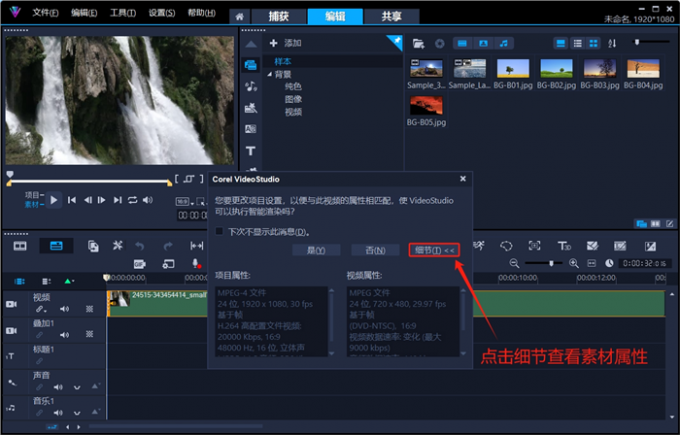The width and height of the screenshot is (680, 435).
Task: Collapse details with 细节 button
Action: (x=434, y=250)
